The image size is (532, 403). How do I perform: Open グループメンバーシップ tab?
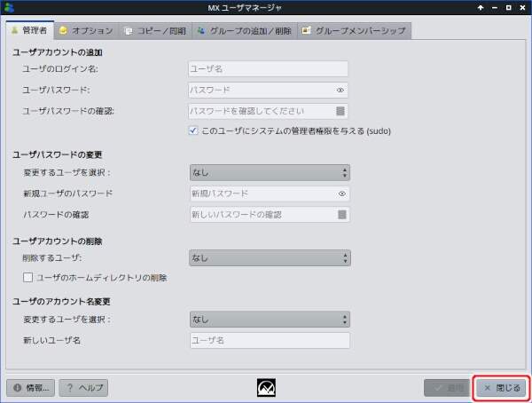[354, 30]
